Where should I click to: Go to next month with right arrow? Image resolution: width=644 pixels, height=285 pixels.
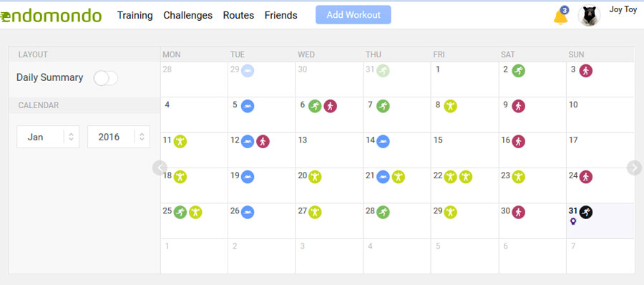(x=634, y=168)
